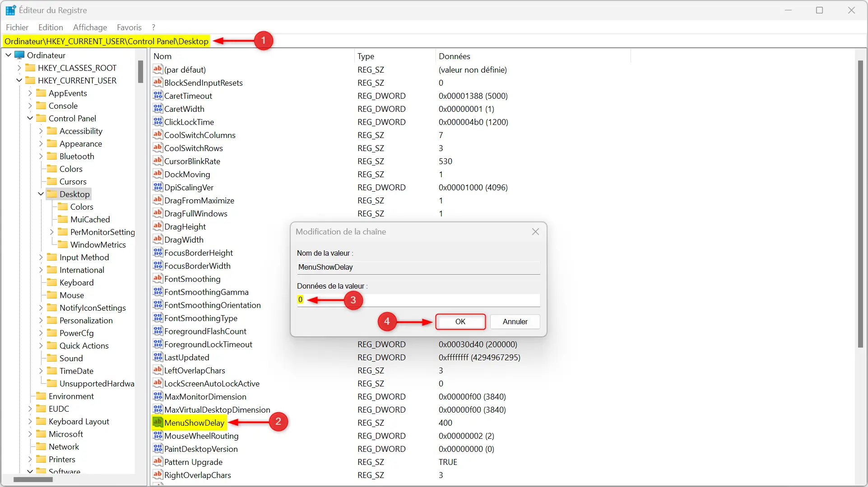Expand the Printers key

coord(30,459)
